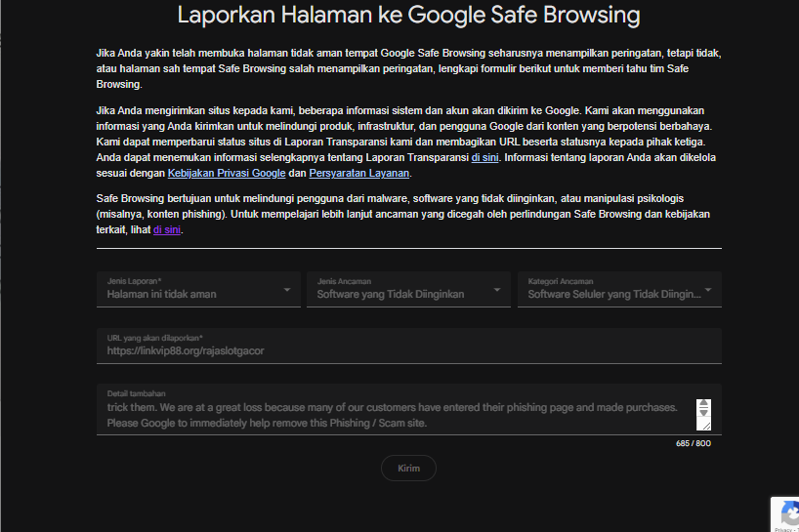Click the reCAPTCHA privacy badge
This screenshot has width=799, height=532.
coord(785,514)
